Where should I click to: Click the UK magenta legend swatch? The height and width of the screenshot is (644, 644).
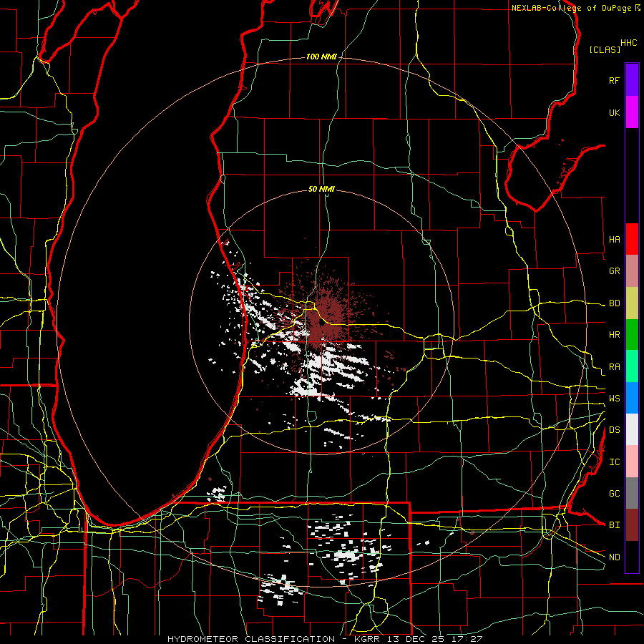(632, 112)
